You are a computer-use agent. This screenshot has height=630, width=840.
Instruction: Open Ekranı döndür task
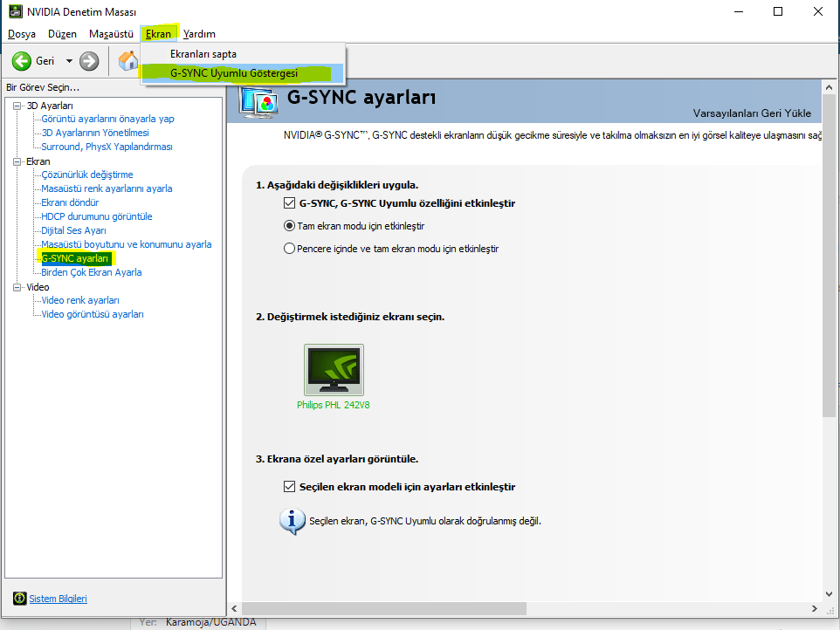tap(70, 202)
